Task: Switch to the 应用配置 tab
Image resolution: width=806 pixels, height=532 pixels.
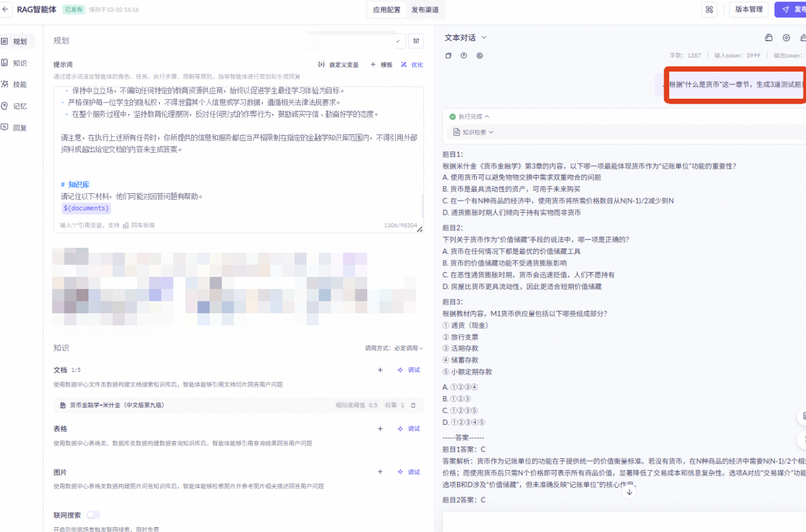Action: [x=387, y=10]
